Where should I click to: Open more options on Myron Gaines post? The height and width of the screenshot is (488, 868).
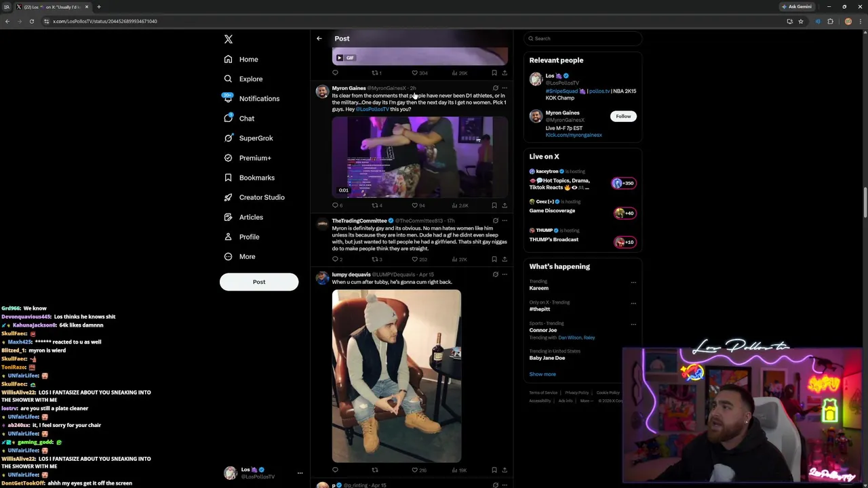click(505, 88)
